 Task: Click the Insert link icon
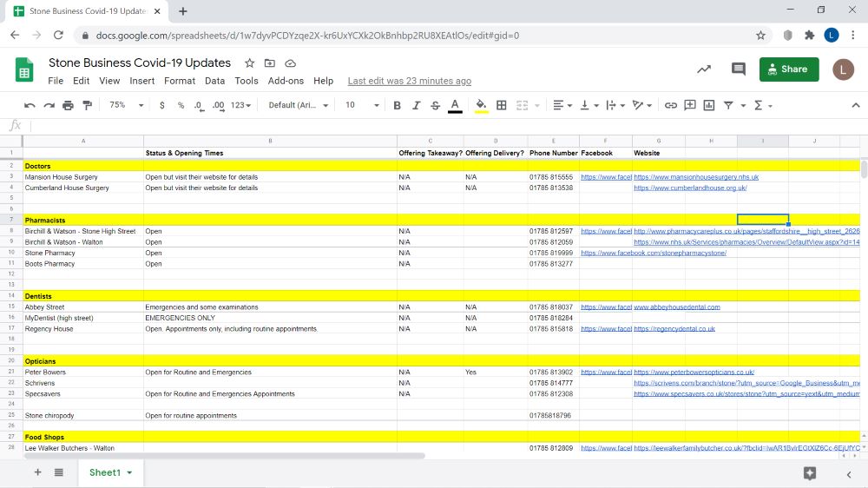point(670,105)
